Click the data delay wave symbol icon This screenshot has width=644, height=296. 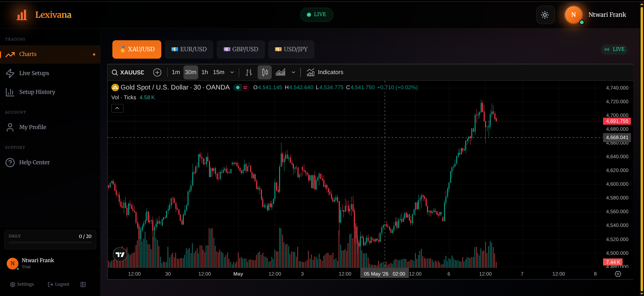245,87
